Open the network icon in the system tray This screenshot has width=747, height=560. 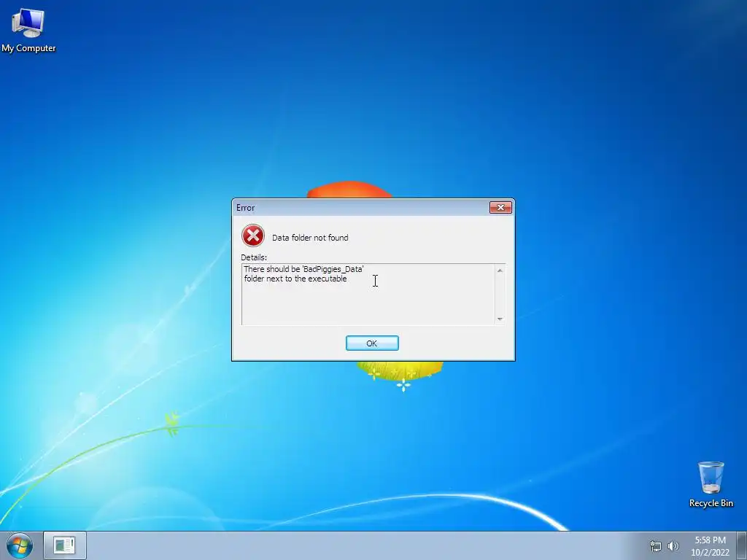[656, 546]
